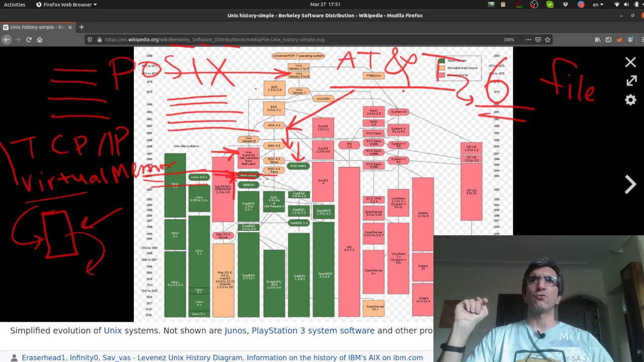Image resolution: width=644 pixels, height=362 pixels.
Task: Show the next image in media viewer
Action: (630, 185)
